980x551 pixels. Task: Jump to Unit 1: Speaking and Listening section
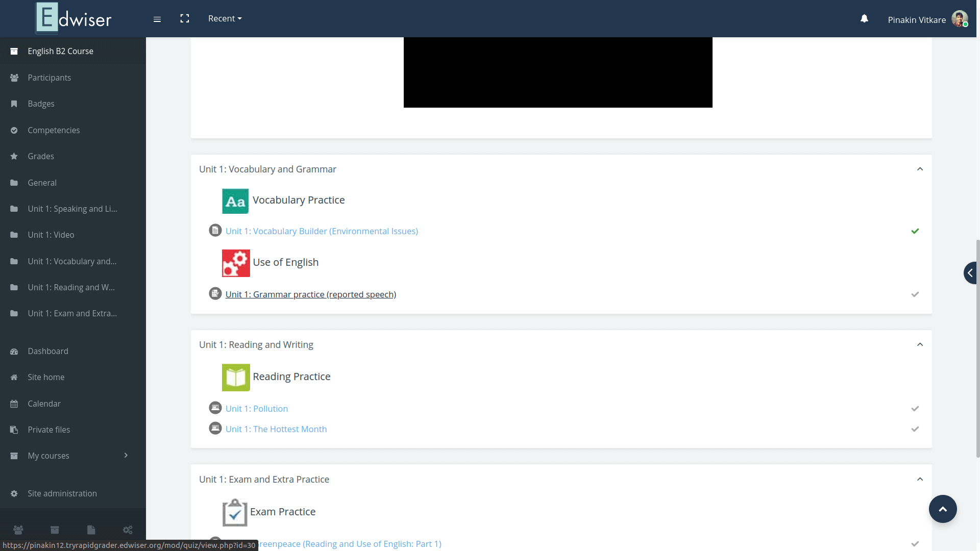point(73,209)
